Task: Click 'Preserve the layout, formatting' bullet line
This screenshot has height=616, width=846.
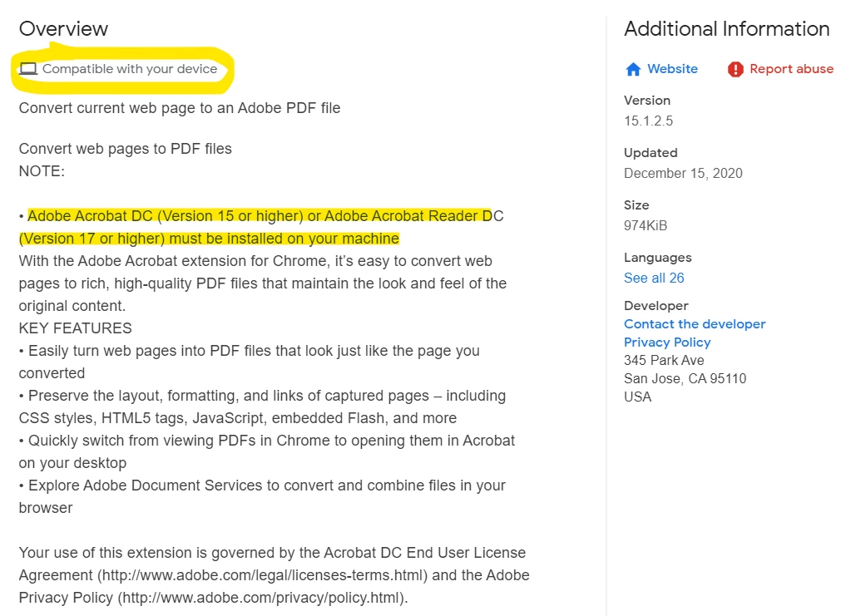Action: click(x=262, y=407)
